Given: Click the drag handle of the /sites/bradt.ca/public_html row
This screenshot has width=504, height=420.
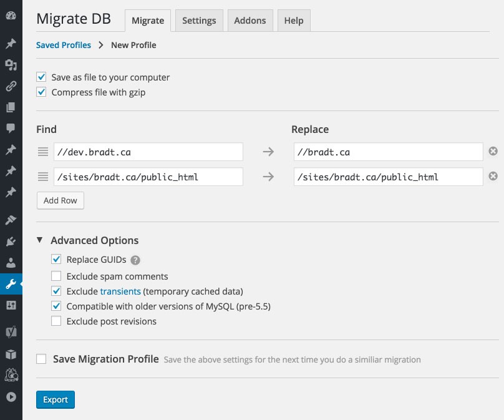Looking at the screenshot, I should point(43,177).
